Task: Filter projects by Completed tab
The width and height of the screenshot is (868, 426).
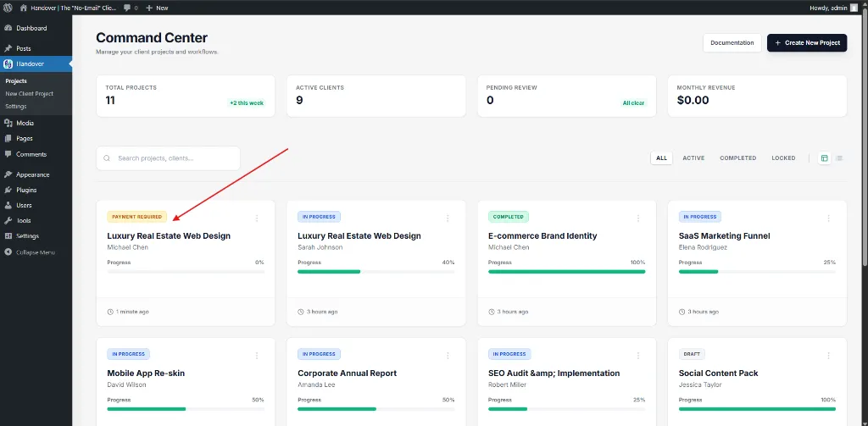Action: [737, 158]
